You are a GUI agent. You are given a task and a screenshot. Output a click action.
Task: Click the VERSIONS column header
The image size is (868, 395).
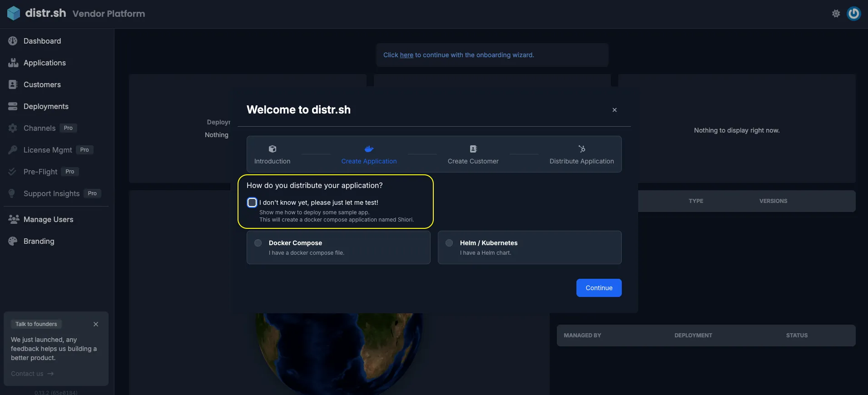pyautogui.click(x=773, y=201)
